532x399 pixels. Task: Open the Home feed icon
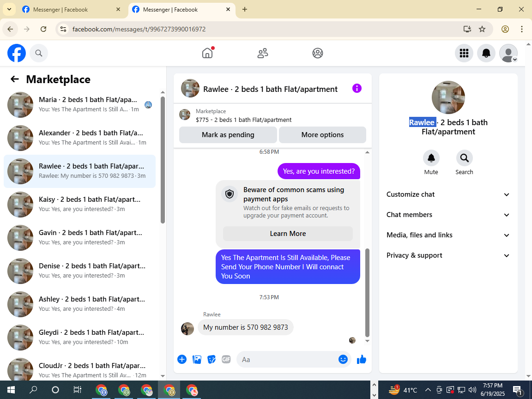pyautogui.click(x=207, y=53)
